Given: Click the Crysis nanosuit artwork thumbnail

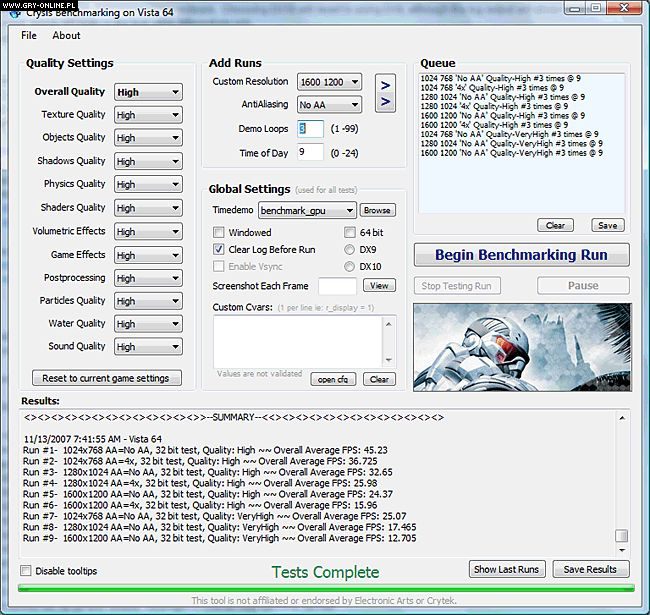Looking at the screenshot, I should (x=521, y=346).
